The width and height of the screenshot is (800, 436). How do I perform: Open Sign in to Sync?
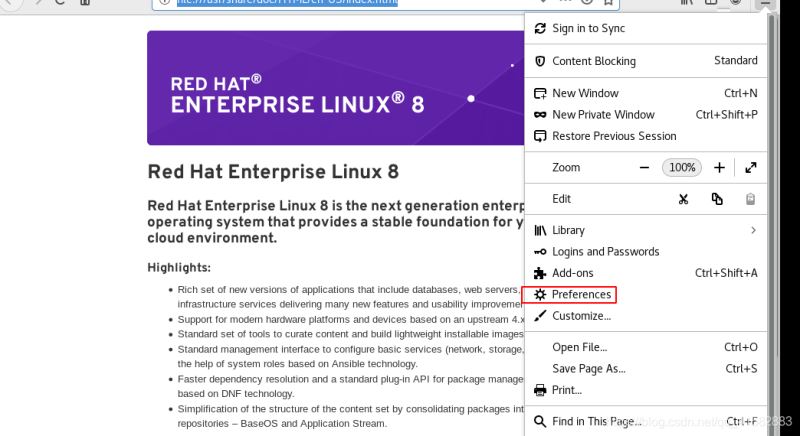(588, 29)
